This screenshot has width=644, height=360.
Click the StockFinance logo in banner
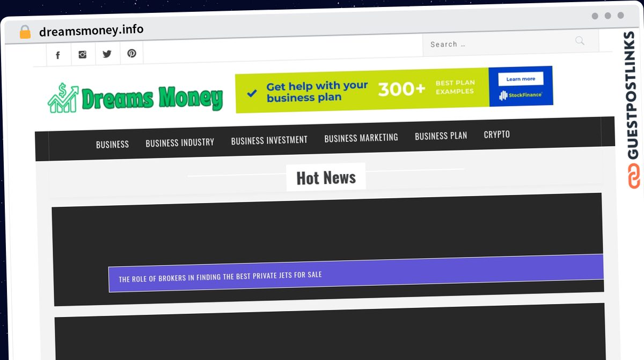click(x=521, y=96)
